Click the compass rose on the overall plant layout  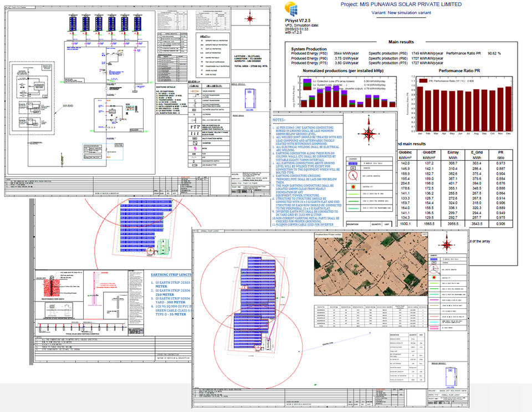tap(447, 243)
